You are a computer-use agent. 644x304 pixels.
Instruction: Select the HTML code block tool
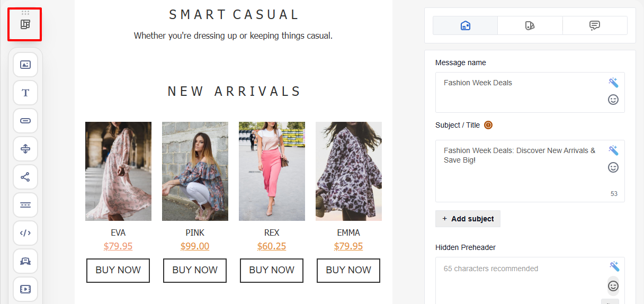click(25, 233)
